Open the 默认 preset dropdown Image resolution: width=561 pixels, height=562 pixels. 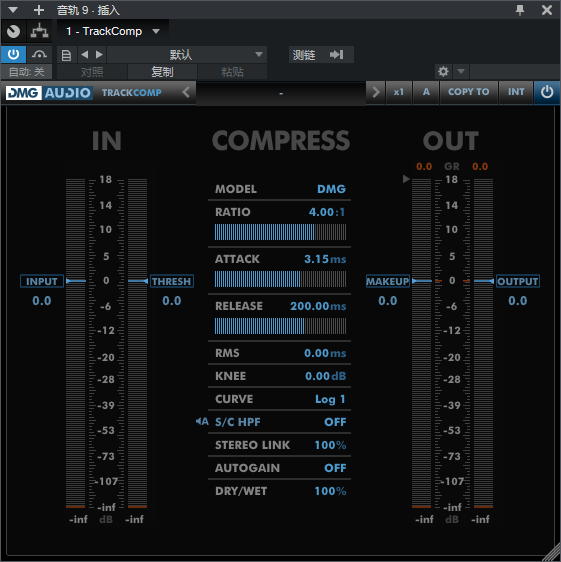(x=187, y=54)
